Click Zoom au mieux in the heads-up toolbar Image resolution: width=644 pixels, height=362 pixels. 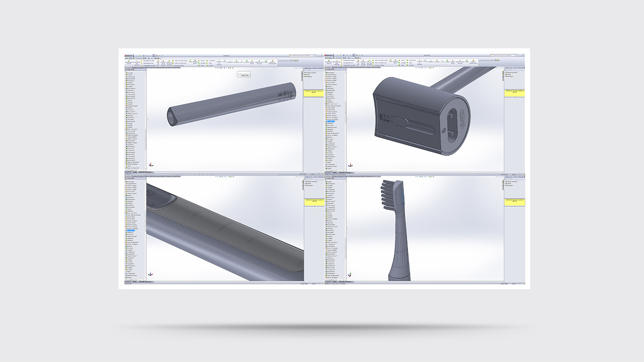[216, 68]
